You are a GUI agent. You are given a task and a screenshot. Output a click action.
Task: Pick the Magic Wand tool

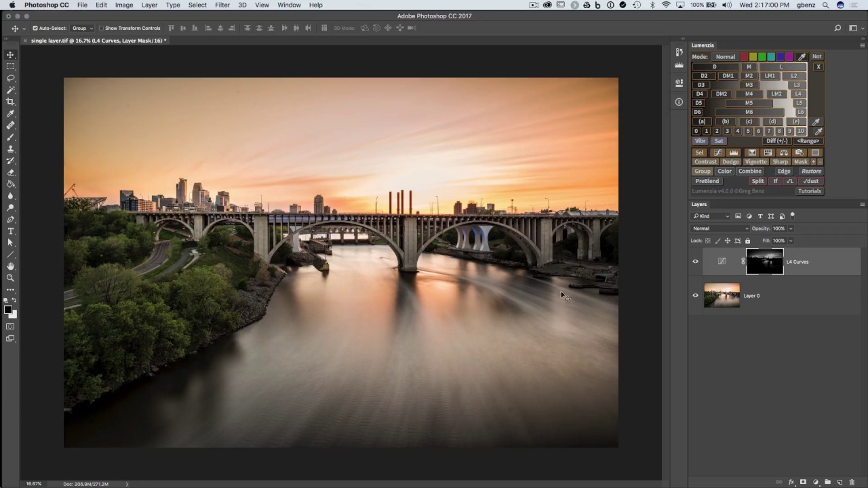(x=10, y=89)
